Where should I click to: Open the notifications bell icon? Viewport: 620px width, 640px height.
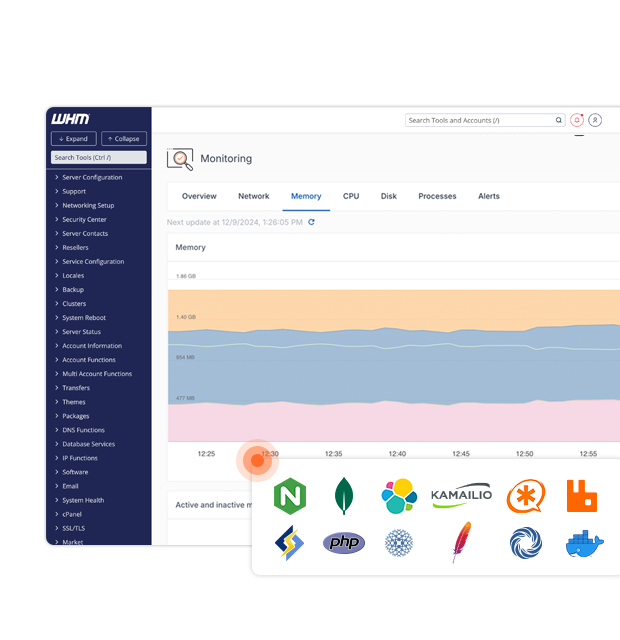(577, 120)
